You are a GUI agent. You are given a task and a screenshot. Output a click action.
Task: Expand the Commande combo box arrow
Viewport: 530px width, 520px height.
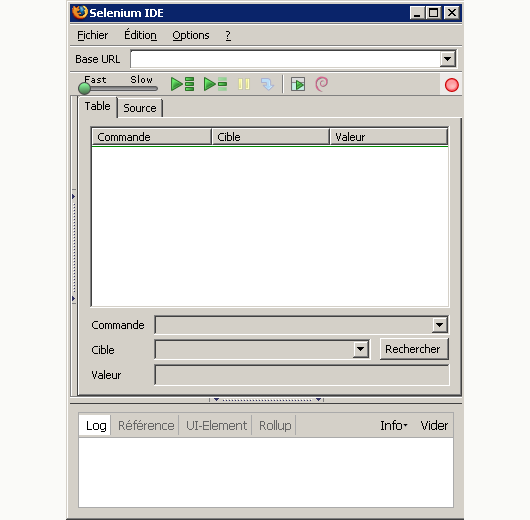pyautogui.click(x=439, y=325)
